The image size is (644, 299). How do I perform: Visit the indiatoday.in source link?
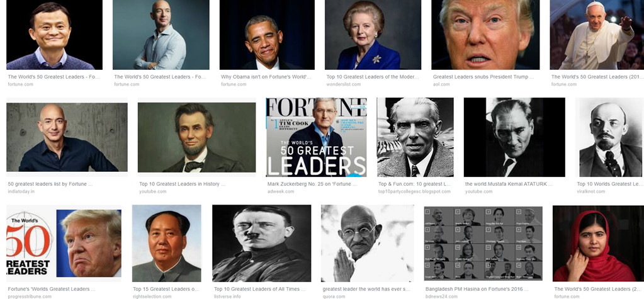coord(21,191)
